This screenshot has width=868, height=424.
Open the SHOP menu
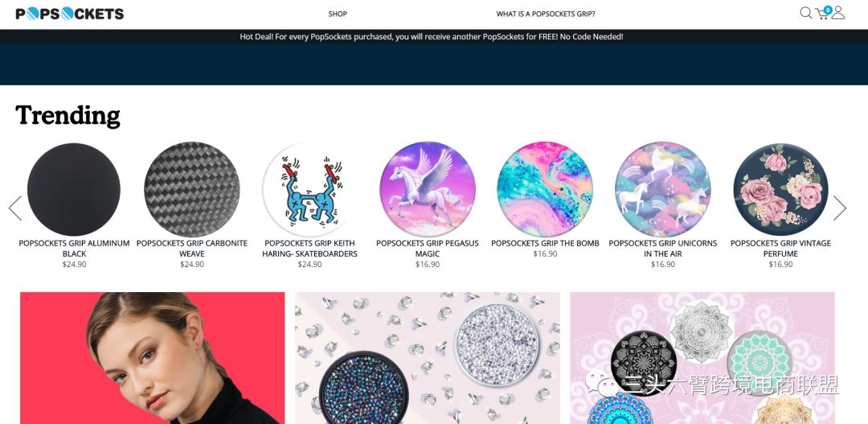click(338, 14)
